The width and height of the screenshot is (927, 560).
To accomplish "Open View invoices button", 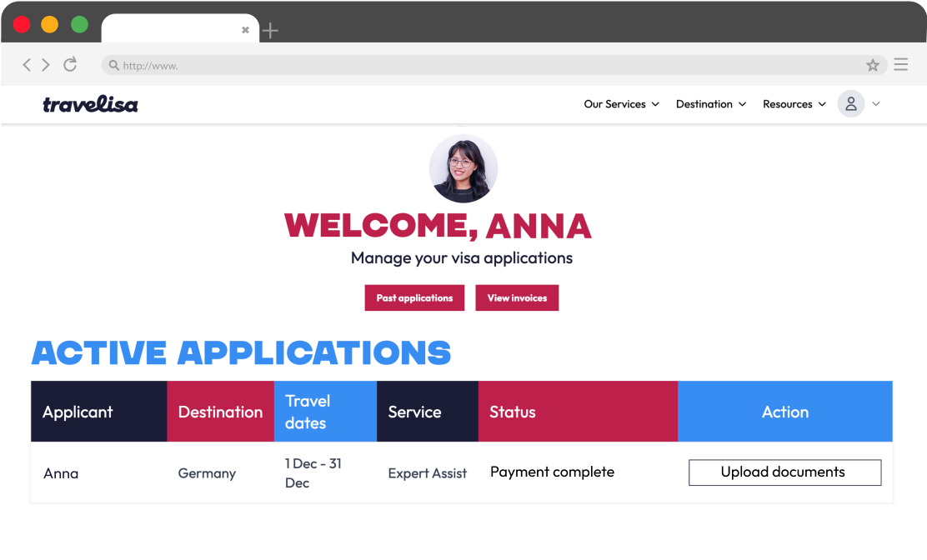I will 517,298.
